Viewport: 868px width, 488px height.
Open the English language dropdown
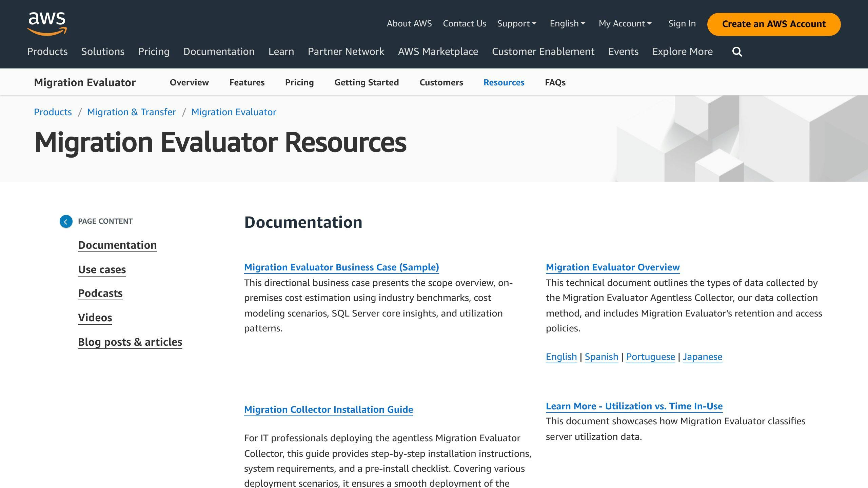[x=568, y=23]
